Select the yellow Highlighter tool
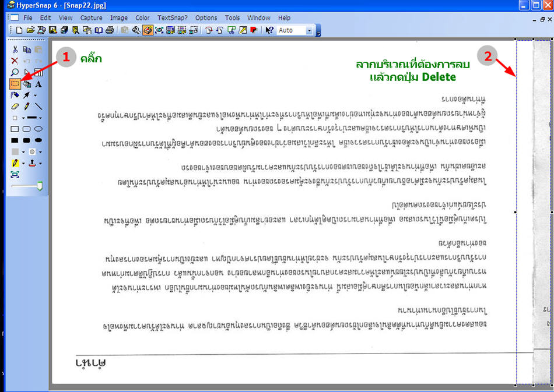This screenshot has width=554, height=392. [x=15, y=163]
